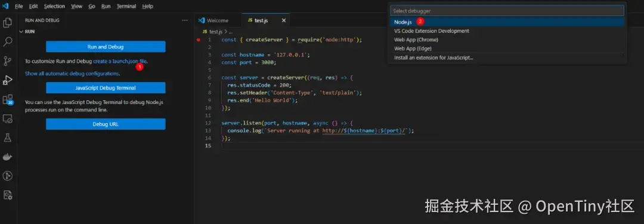Click res.statusCode = 200 line

259,85
